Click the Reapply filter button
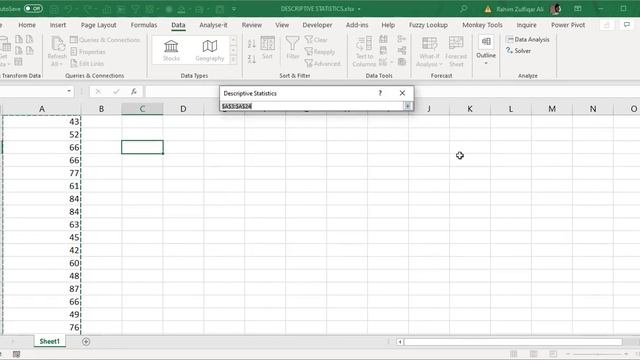This screenshot has height=360, width=640. [x=320, y=51]
